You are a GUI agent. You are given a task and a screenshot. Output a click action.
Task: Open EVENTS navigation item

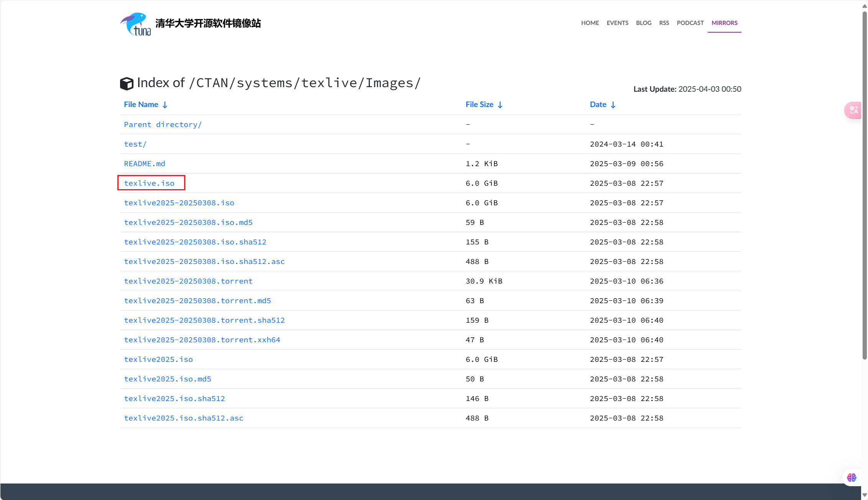coord(618,23)
